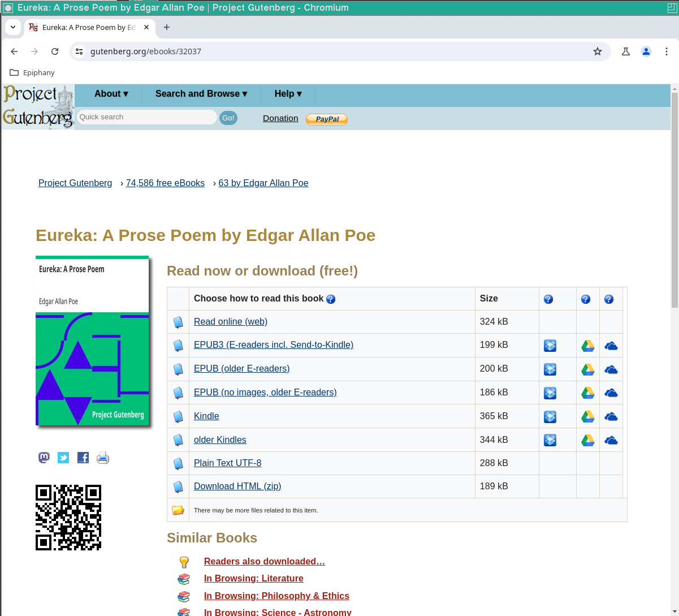Image resolution: width=679 pixels, height=616 pixels.
Task: Open the Chrome profile menu
Action: 646,51
